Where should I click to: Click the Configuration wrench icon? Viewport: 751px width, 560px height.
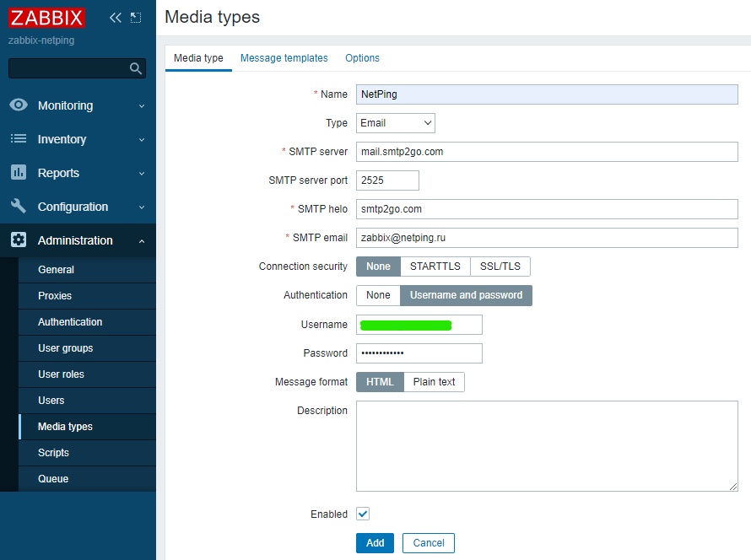(19, 207)
